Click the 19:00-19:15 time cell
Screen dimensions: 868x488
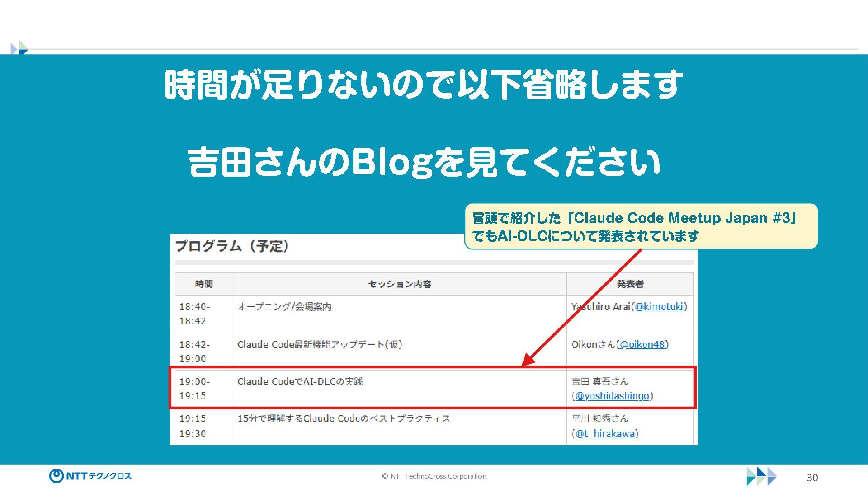[194, 389]
